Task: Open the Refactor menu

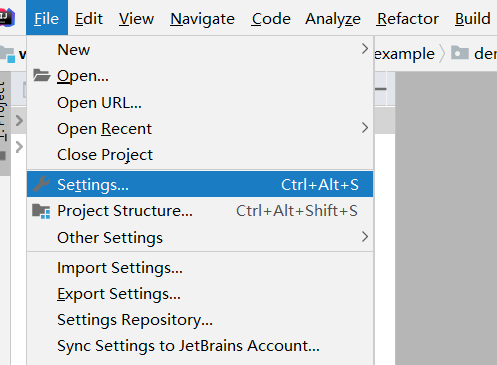Action: (408, 18)
